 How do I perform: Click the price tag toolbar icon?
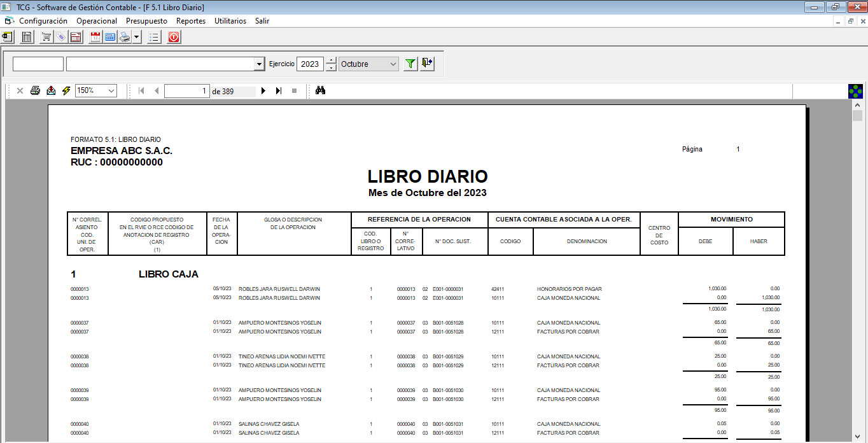click(x=60, y=38)
